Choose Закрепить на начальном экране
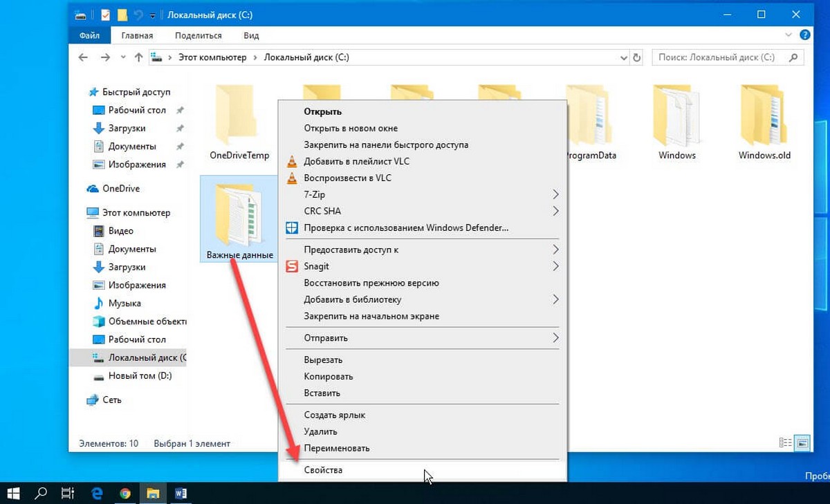 422,316
